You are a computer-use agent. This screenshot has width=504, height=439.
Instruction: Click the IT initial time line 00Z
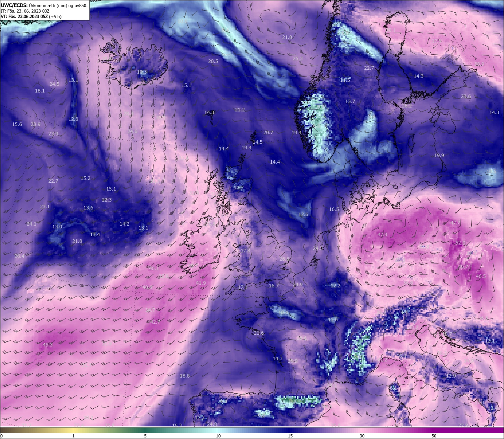[x=25, y=11]
